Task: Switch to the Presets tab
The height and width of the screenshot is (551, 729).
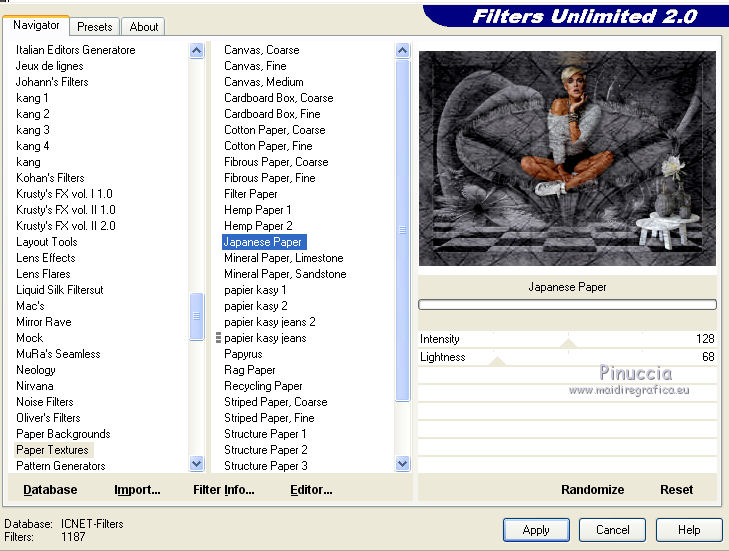Action: (x=95, y=27)
